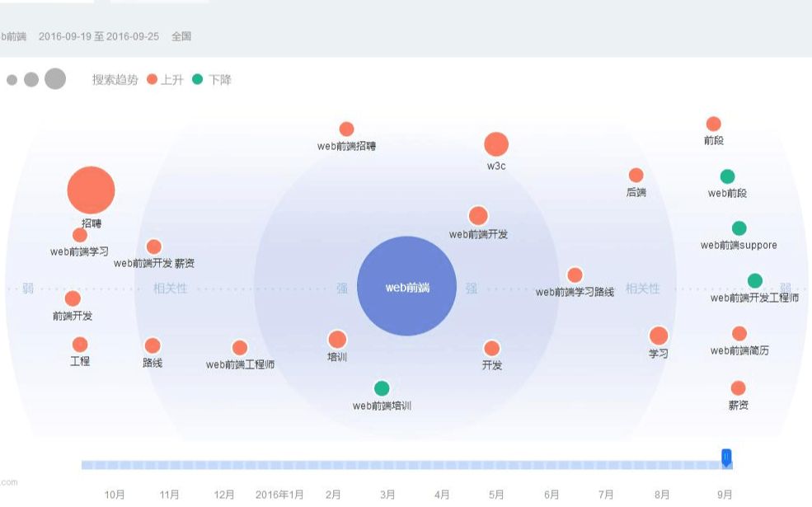This screenshot has height=507, width=812.
Task: Select the large 招聘 bubble
Action: coord(91,190)
